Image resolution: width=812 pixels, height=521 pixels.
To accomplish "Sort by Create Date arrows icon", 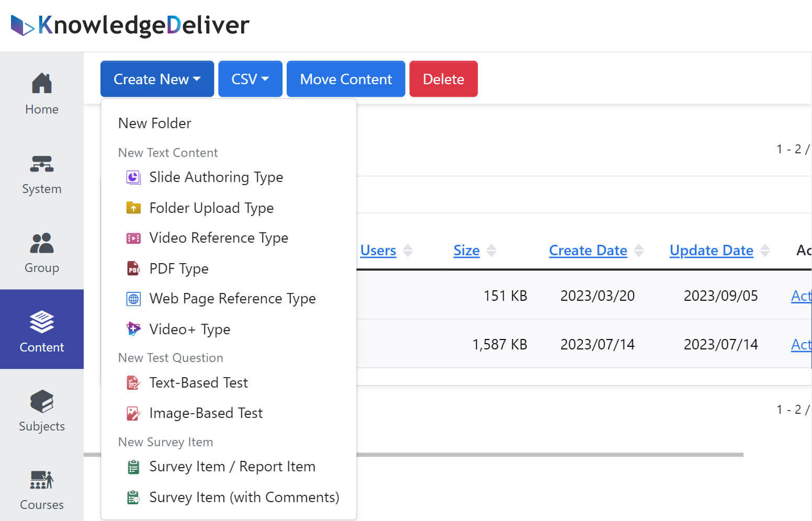I will click(x=639, y=251).
